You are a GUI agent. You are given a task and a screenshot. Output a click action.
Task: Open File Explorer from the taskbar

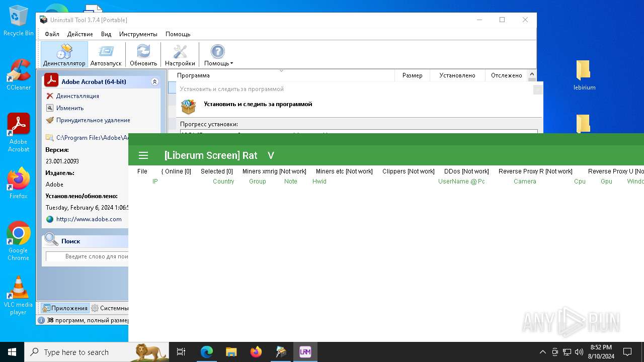point(231,352)
